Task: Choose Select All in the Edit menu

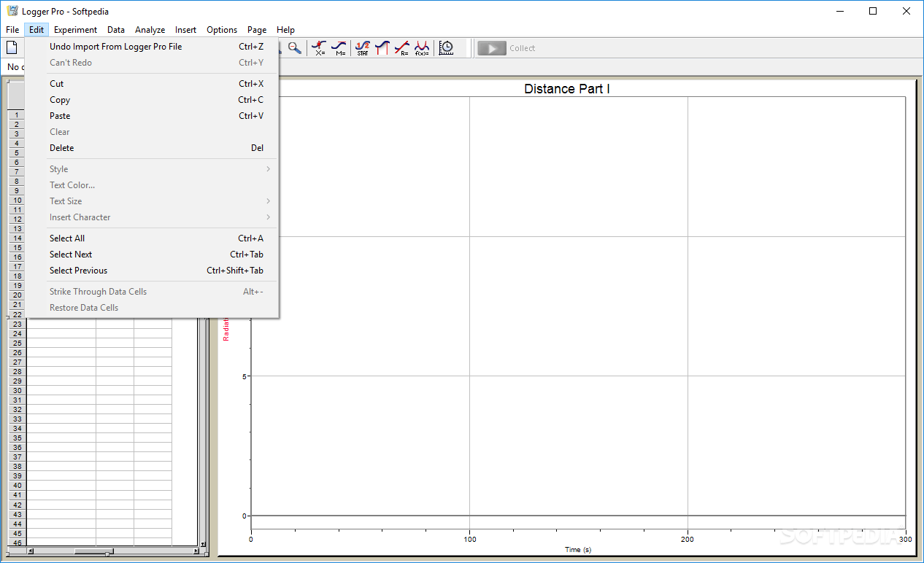Action: [152, 238]
